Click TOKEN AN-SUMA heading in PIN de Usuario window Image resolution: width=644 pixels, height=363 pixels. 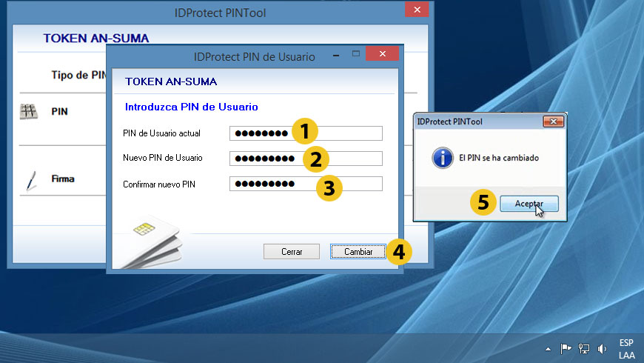pyautogui.click(x=171, y=81)
